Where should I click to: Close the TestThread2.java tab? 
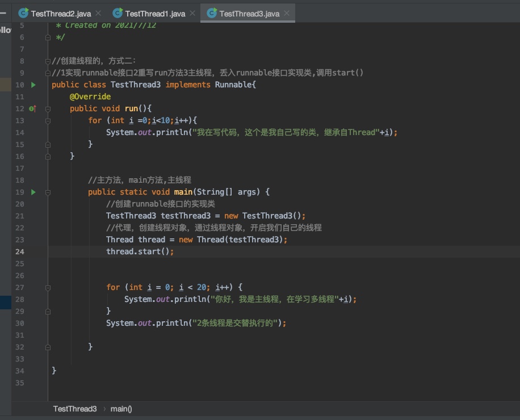[x=99, y=13]
